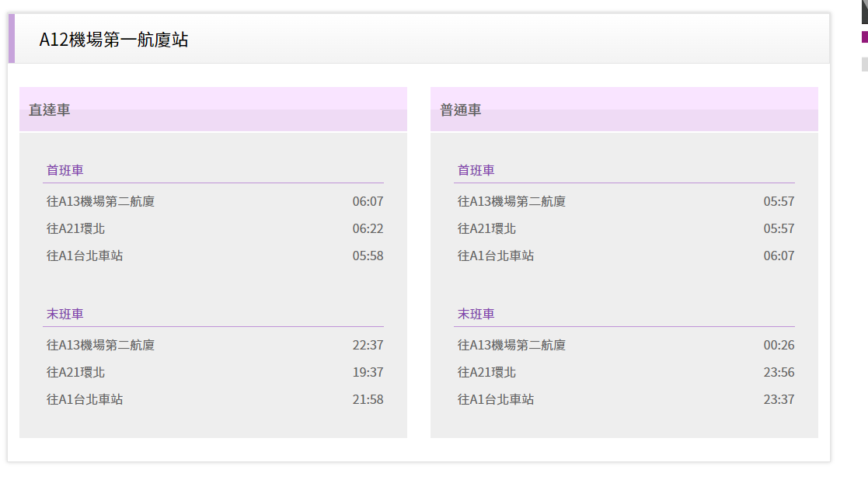The height and width of the screenshot is (480, 868).
Task: Click the 05:58 departure time
Action: point(368,256)
